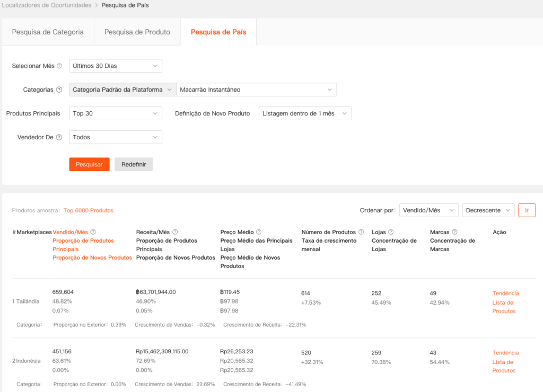Switch to Pesquisa de Categoria tab
This screenshot has width=543, height=392.
48,32
